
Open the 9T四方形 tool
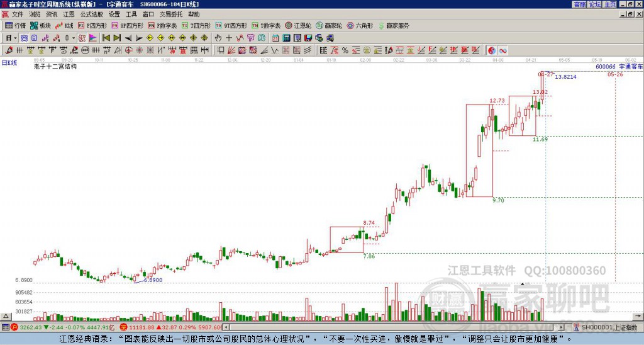(231, 25)
